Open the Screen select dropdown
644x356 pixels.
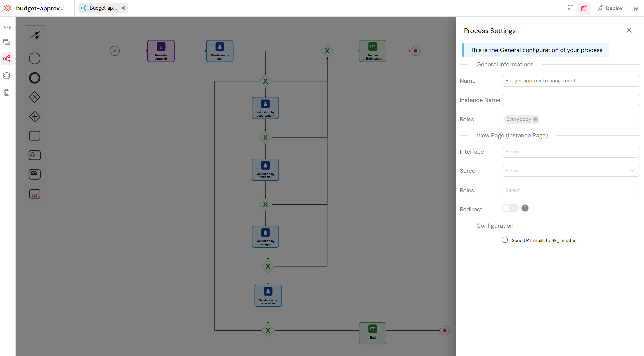point(570,171)
